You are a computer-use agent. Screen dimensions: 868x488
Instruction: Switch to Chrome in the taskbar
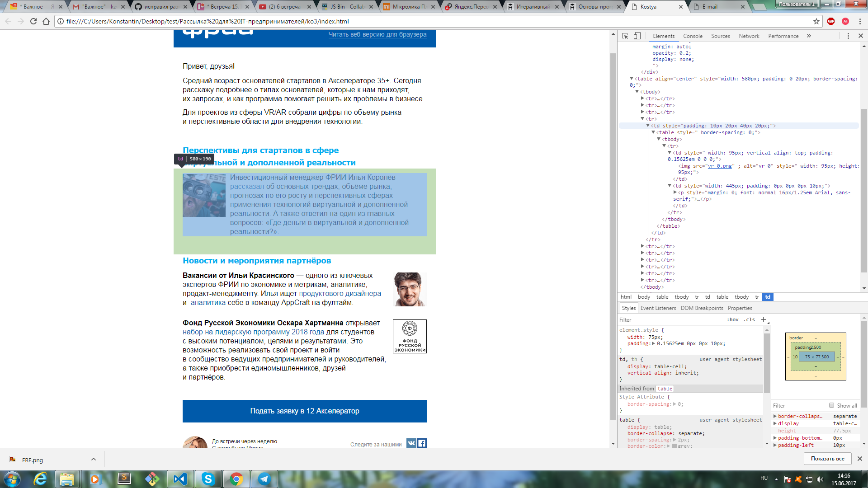236,479
